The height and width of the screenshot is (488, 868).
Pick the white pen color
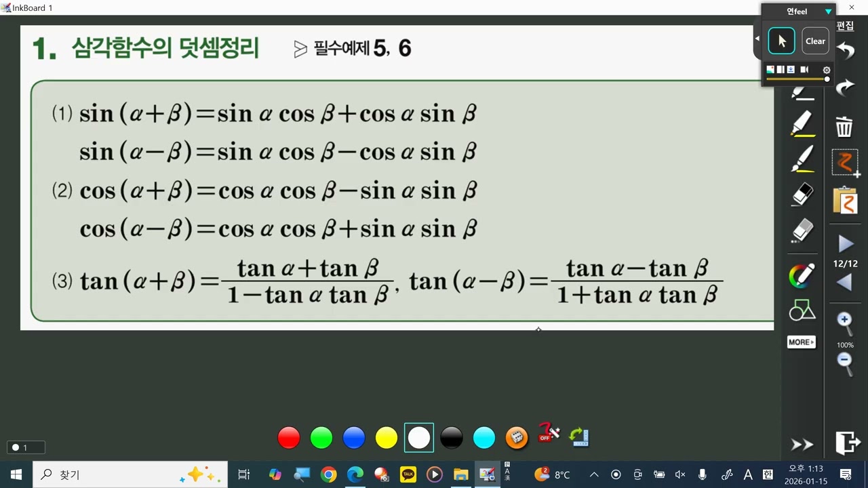[x=419, y=438]
